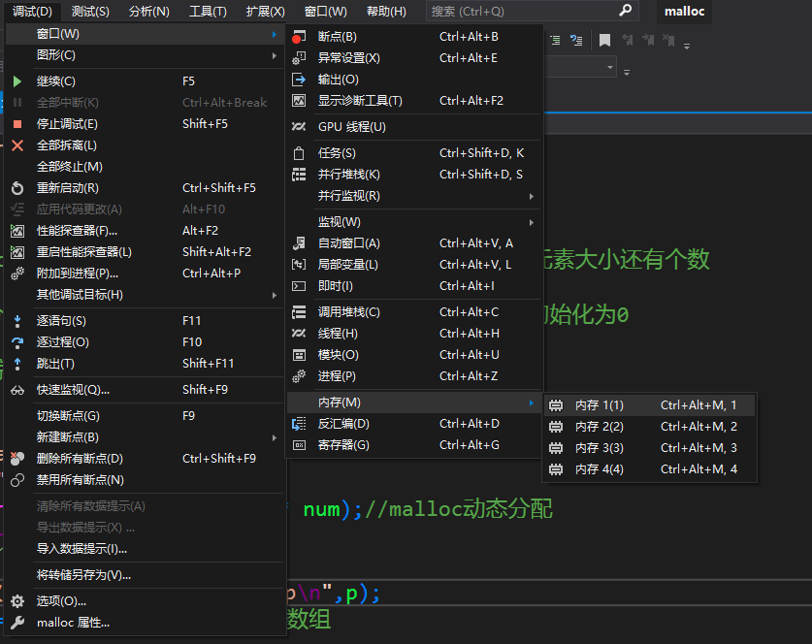Expand the Memory (内存) submenu arrow

532,402
